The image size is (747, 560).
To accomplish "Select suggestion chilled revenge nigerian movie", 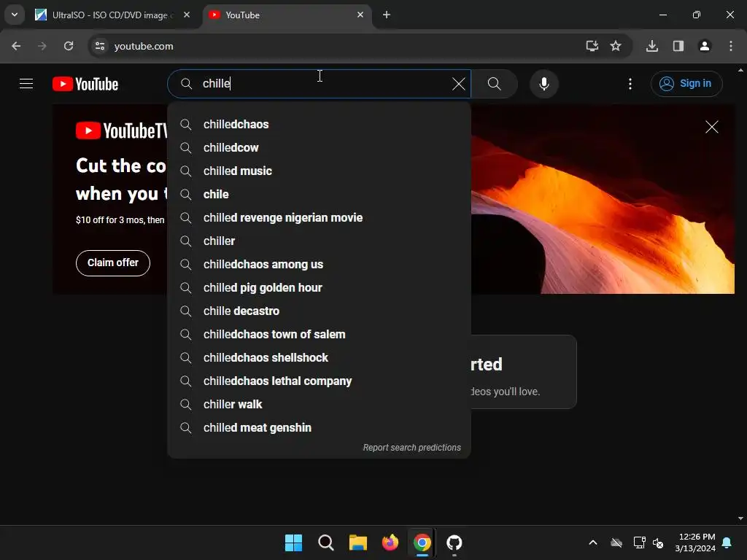I will click(x=320, y=217).
